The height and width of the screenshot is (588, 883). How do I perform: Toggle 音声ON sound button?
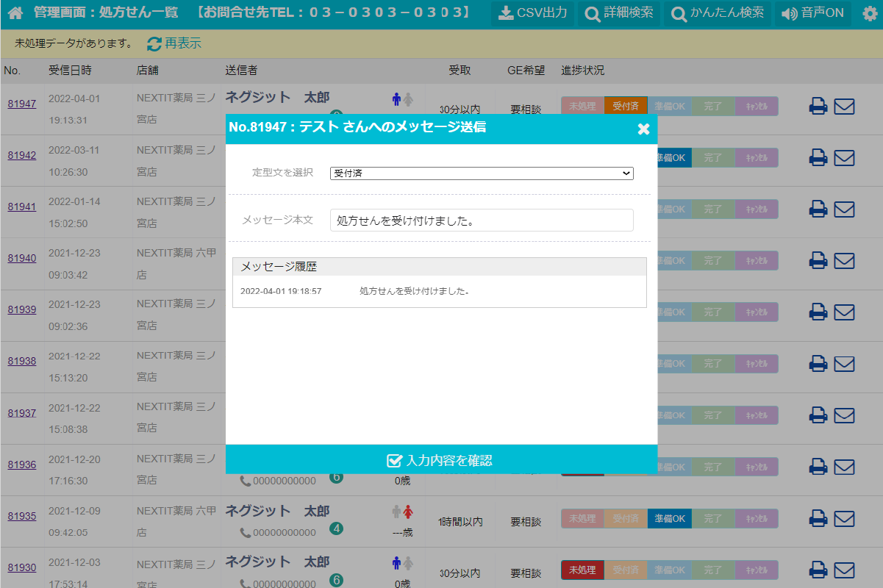coord(812,14)
